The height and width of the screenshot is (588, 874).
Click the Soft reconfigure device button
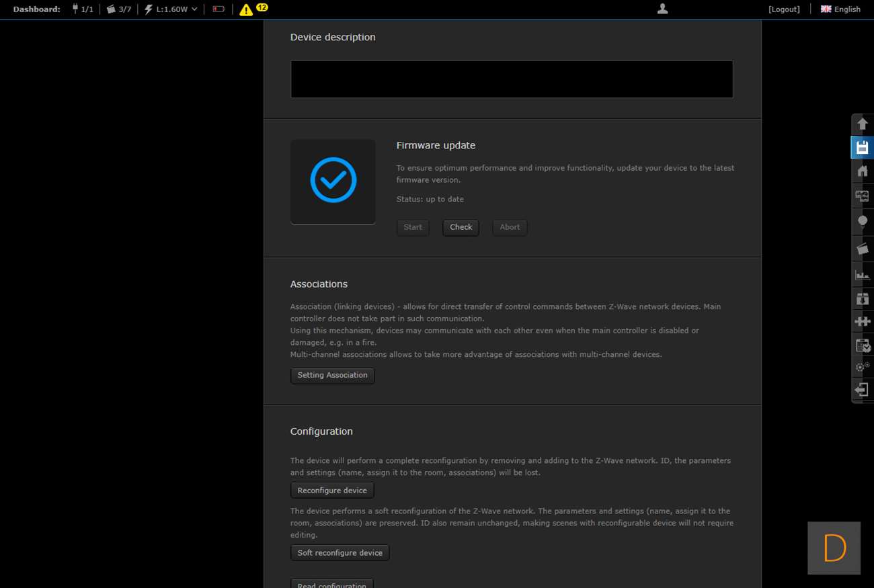point(340,553)
